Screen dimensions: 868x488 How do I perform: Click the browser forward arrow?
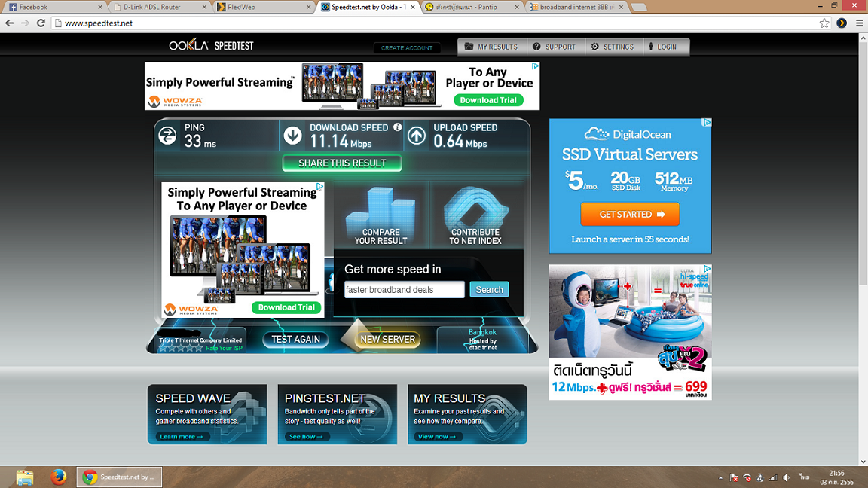tap(25, 23)
